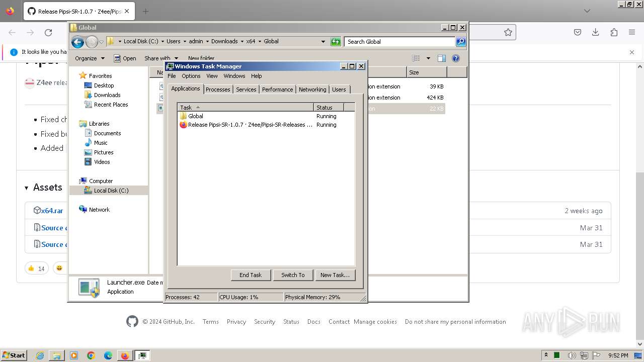The height and width of the screenshot is (362, 644).
Task: Select Documents library in sidebar
Action: pos(107,133)
